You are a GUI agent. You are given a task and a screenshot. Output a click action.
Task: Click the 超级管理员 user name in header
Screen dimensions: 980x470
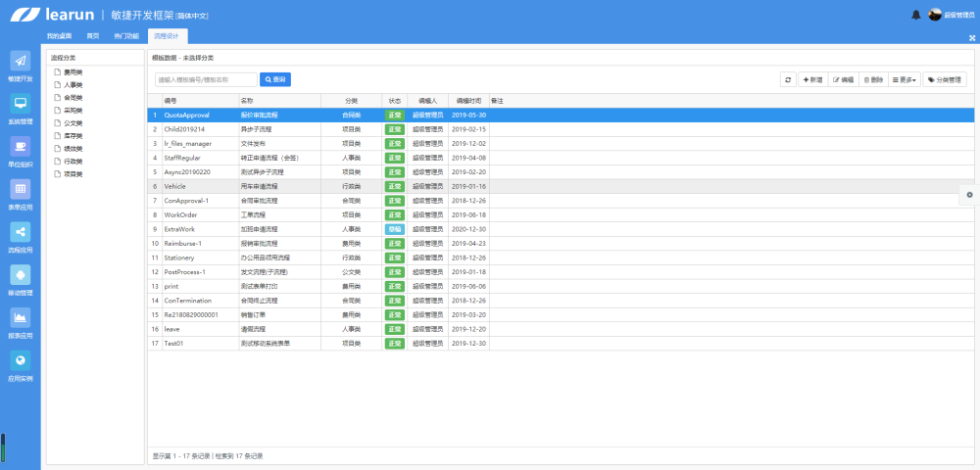959,15
